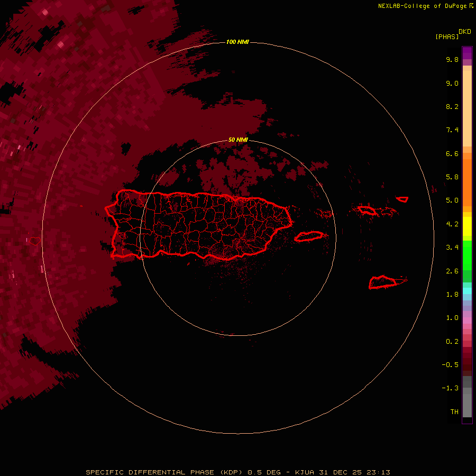The height and width of the screenshot is (476, 476).
Task: Select the 7.4 scale value
Action: 452,130
